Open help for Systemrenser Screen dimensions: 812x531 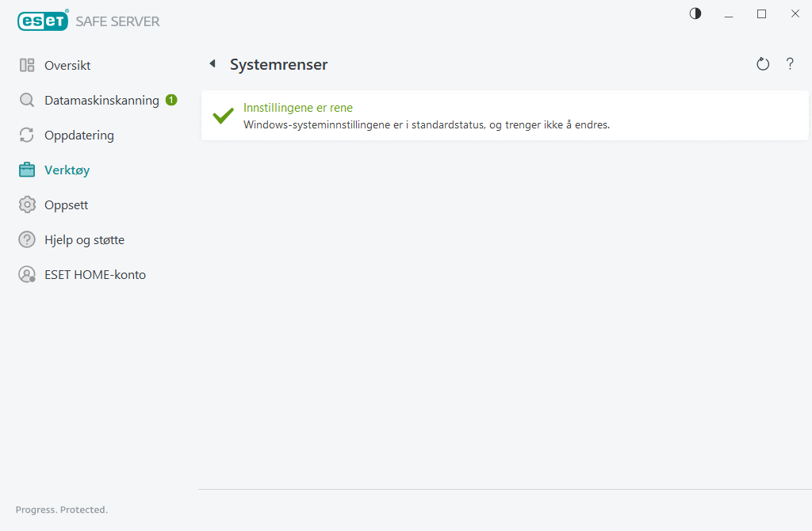coord(790,64)
